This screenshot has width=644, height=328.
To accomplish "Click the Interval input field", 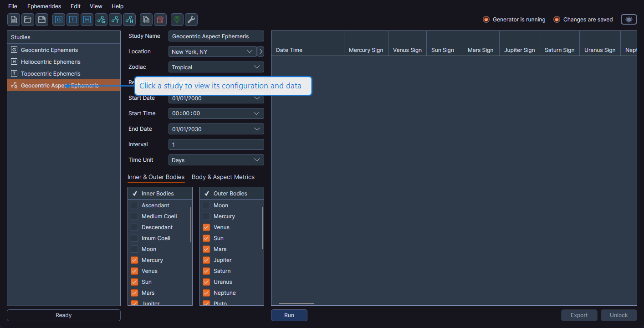I will (216, 145).
